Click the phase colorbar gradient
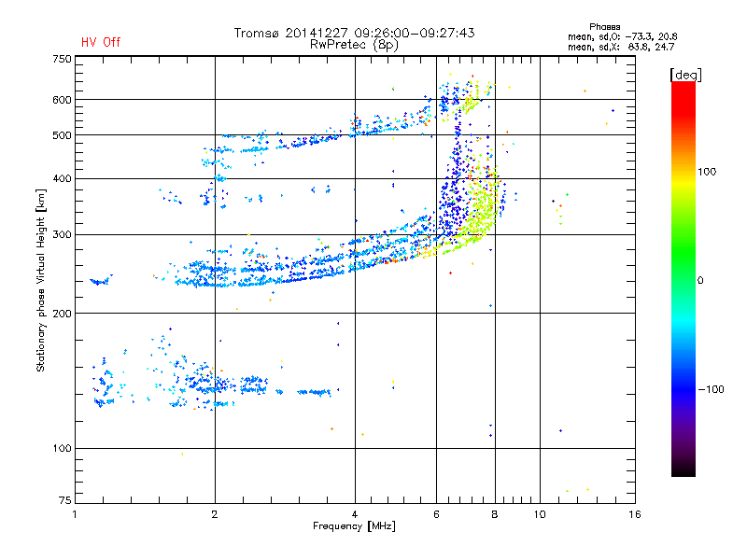Image resolution: width=747 pixels, height=560 pixels. [684, 278]
